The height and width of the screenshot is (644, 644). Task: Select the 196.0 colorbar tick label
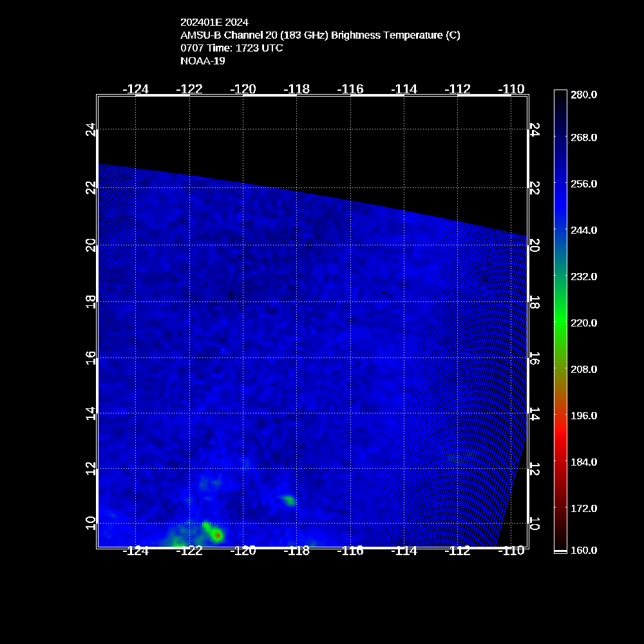pos(583,415)
